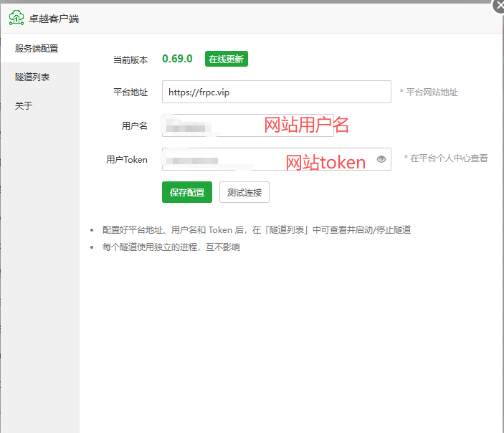504x433 pixels.
Task: Click the note beginning 配置好平台地址
Action: pos(257,230)
